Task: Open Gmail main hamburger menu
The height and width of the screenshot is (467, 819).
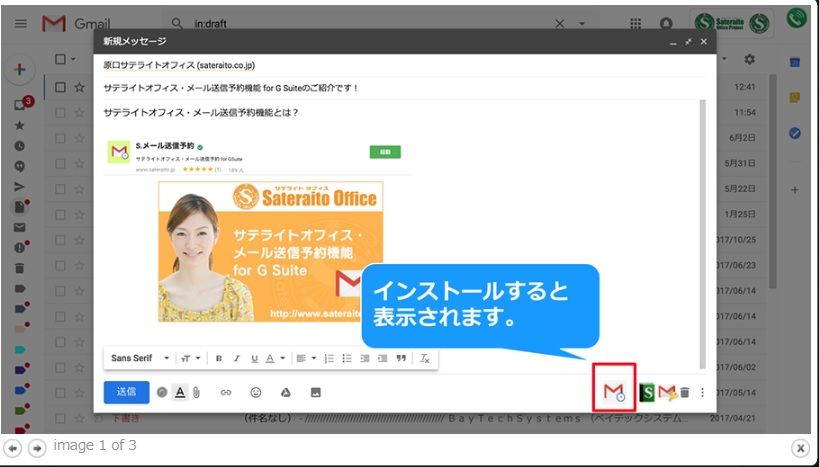Action: 21,24
